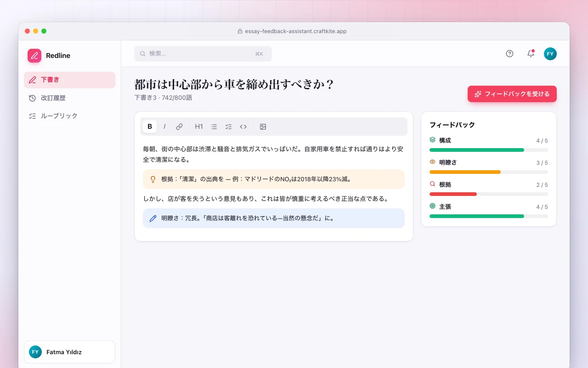This screenshot has width=588, height=368.
Task: Click the layers icon beside 構成
Action: tap(432, 140)
